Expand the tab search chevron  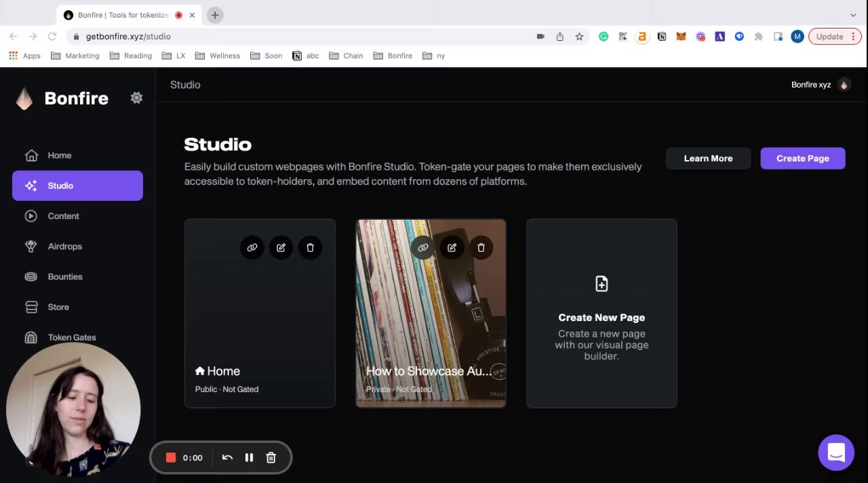[853, 15]
